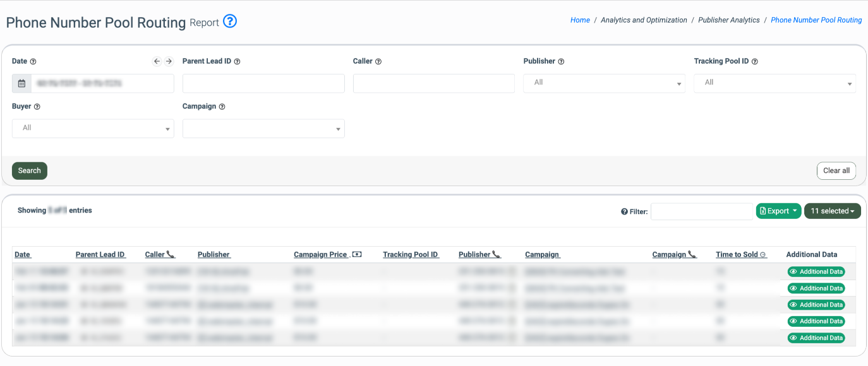Viewport: 868px width, 366px height.
Task: Open the Buyer dropdown
Action: [93, 129]
